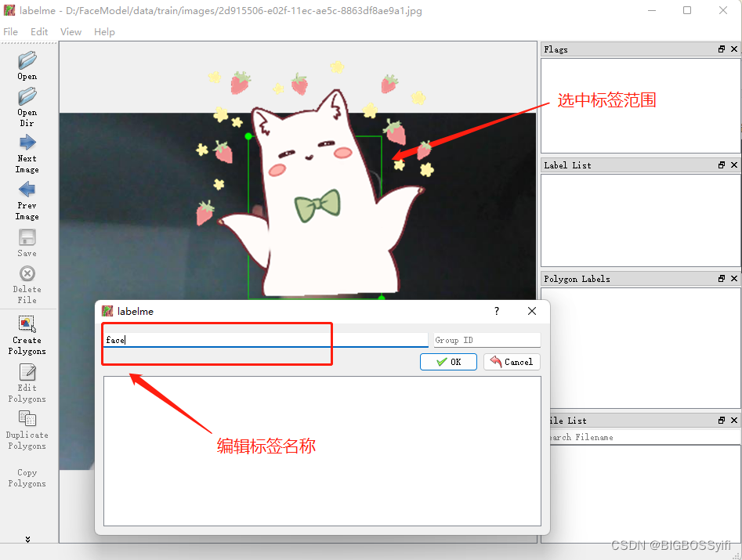Click the Open Dir folder icon
Viewport: 742px width, 560px height.
(x=27, y=96)
